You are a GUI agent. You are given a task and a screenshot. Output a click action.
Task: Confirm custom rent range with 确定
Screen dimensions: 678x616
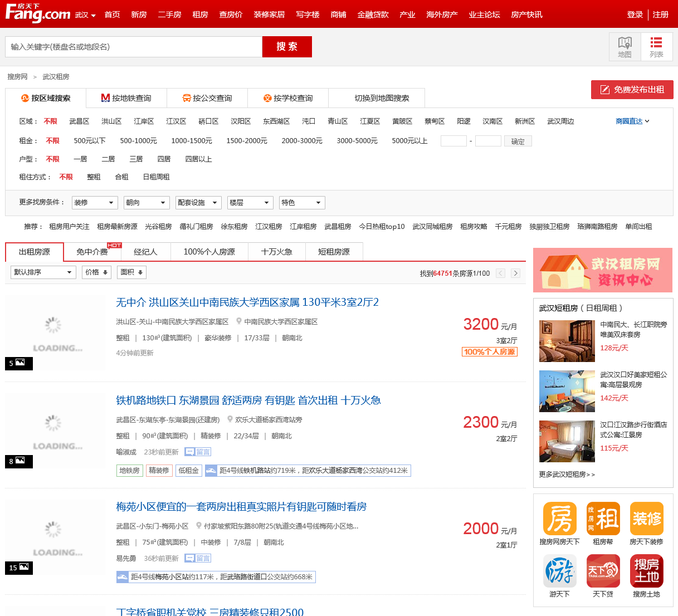coord(518,141)
